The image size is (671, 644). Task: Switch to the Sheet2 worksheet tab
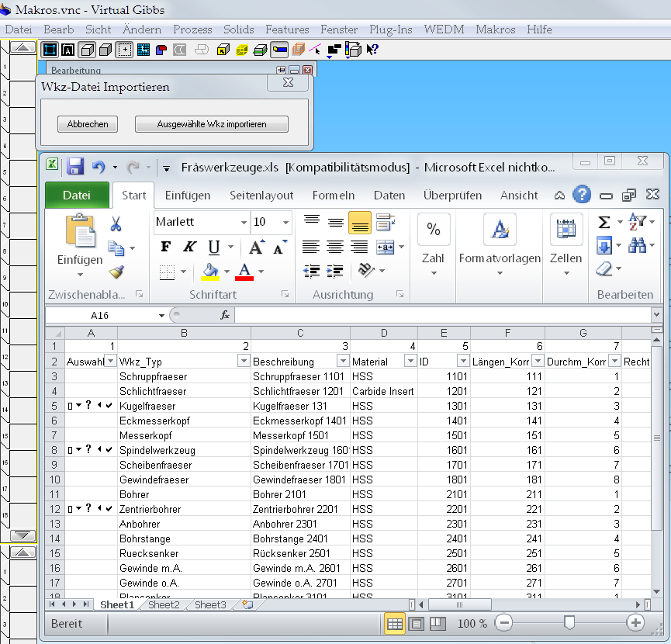tap(164, 604)
